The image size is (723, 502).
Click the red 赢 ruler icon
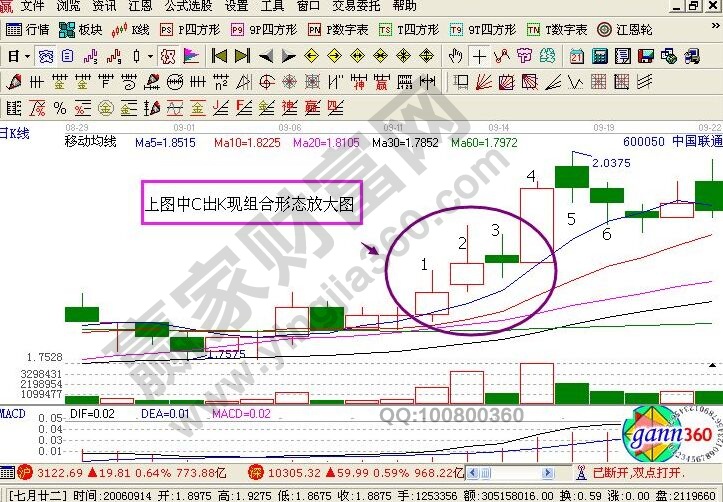tap(382, 82)
